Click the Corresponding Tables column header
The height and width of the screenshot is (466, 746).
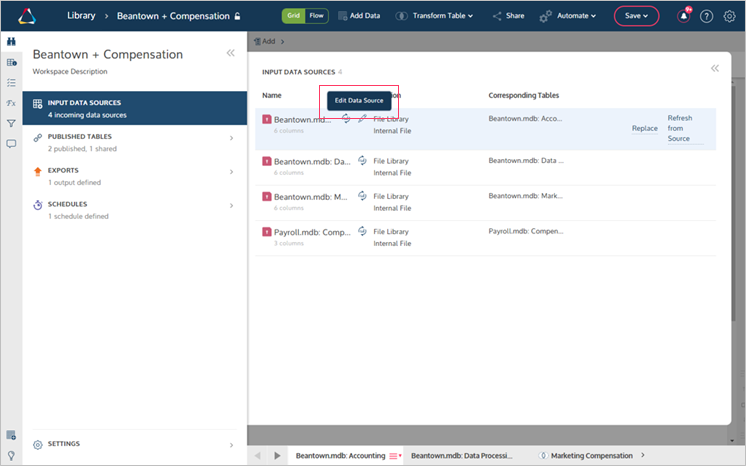[x=523, y=95]
